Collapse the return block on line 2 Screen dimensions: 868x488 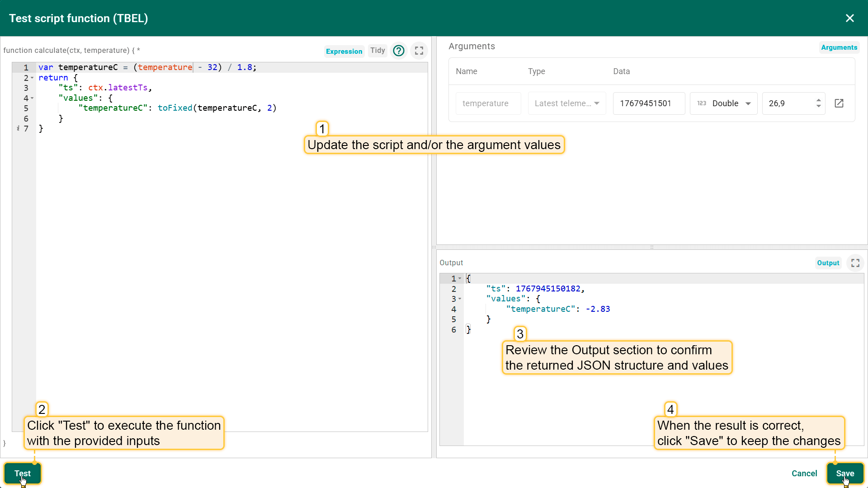tap(32, 78)
